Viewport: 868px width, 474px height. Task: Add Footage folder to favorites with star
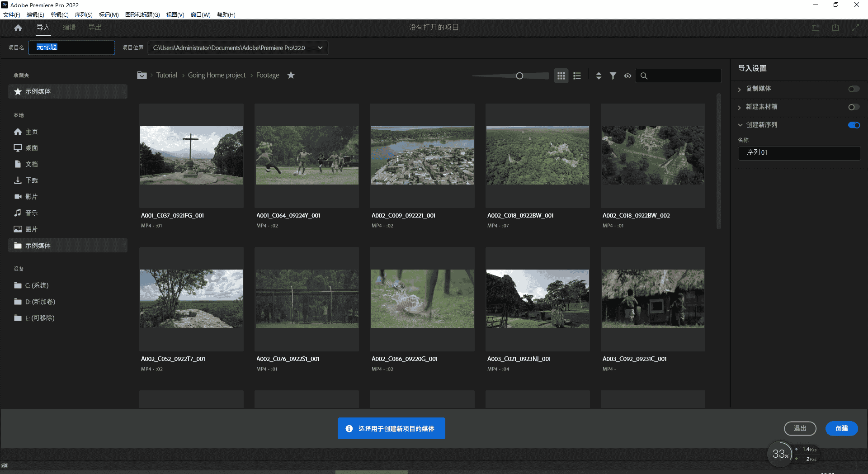291,75
